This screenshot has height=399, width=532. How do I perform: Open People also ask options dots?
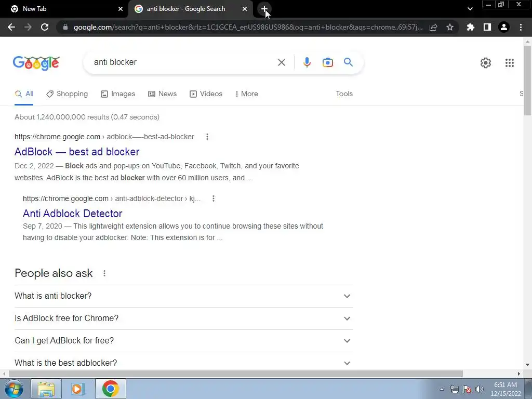(x=104, y=273)
